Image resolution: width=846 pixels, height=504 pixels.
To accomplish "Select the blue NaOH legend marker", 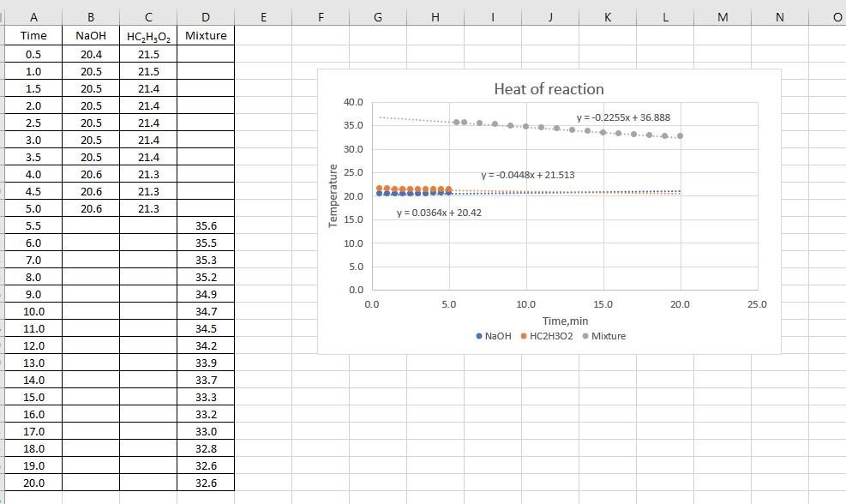I will (x=478, y=336).
